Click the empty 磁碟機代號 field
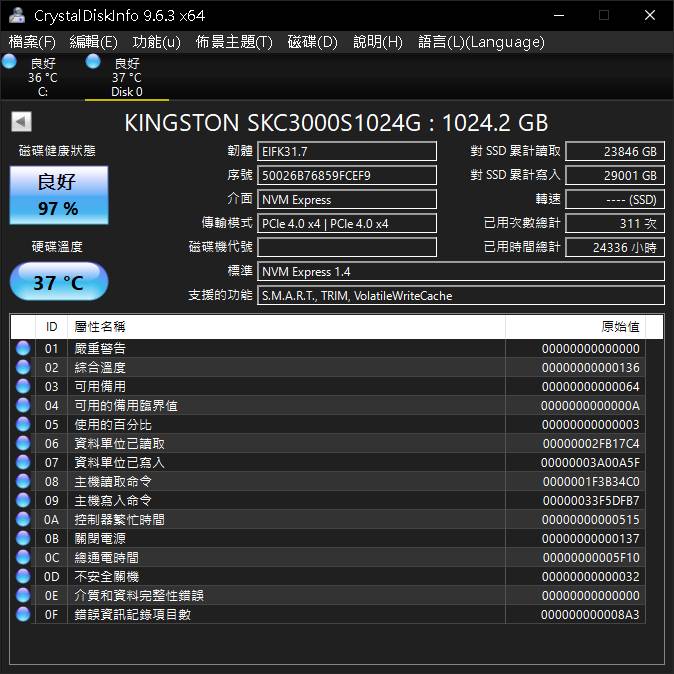This screenshot has width=674, height=674. 347,247
